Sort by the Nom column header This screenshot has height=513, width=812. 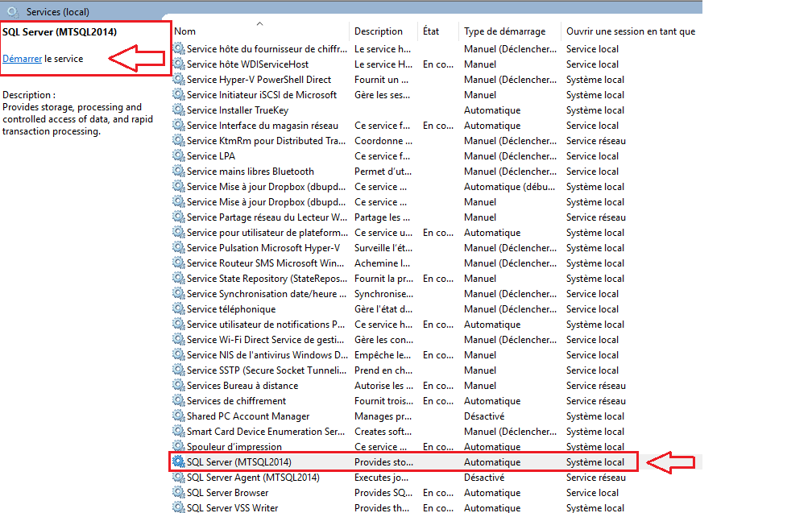pos(185,31)
